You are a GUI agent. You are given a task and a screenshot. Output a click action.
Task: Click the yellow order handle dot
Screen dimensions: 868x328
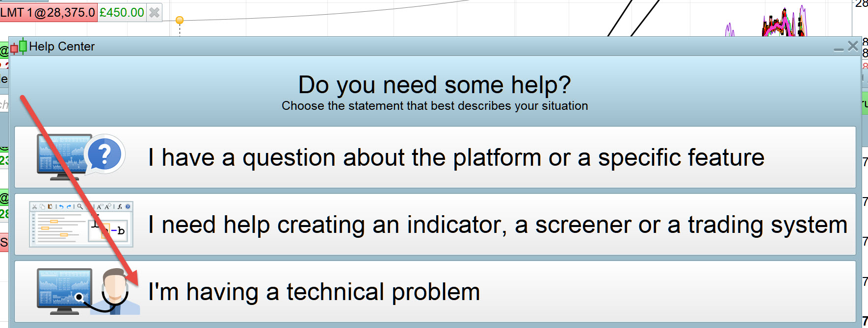pyautogui.click(x=180, y=20)
